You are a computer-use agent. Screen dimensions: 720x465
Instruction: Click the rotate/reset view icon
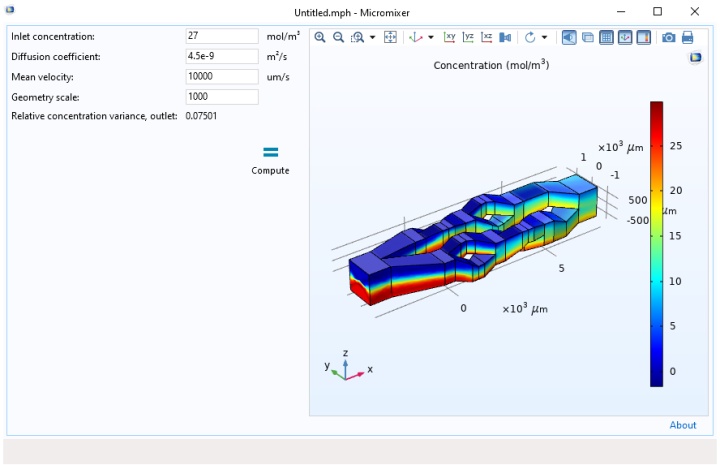pyautogui.click(x=530, y=37)
